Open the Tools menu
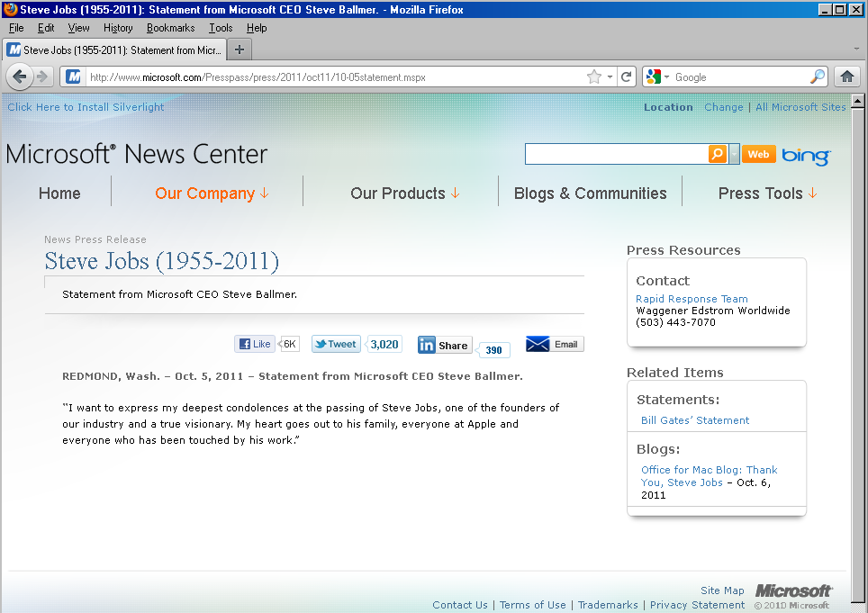Viewport: 868px width, 613px height. [x=221, y=28]
